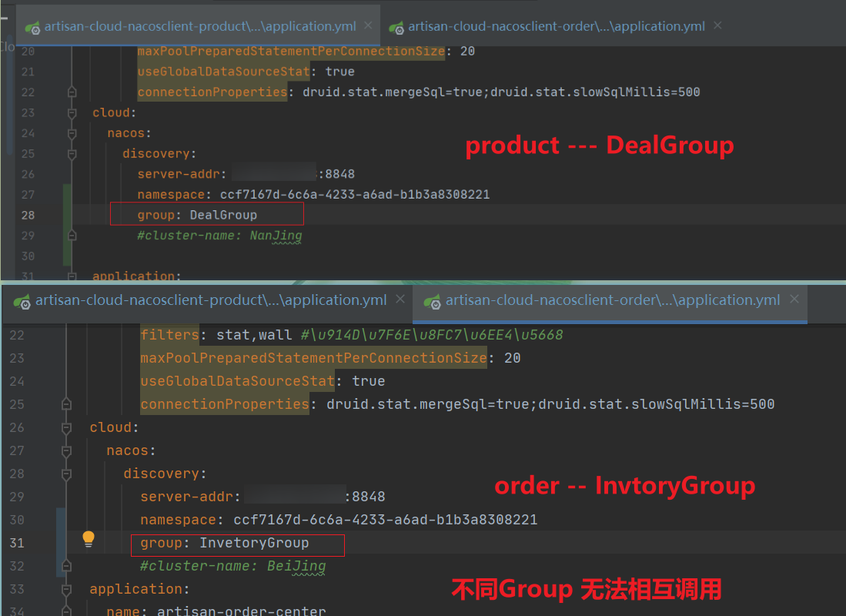Collapse nacos block at line 24 in upper editor
The height and width of the screenshot is (616, 846).
[72, 133]
